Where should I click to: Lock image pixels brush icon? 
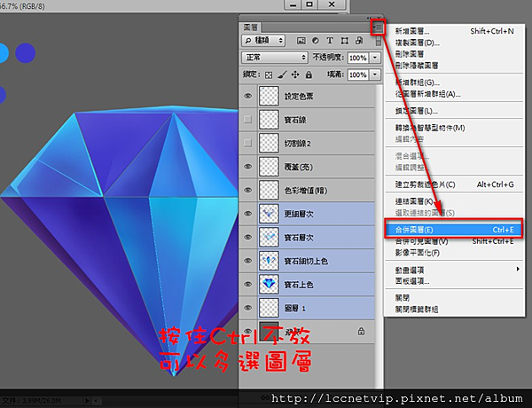point(282,75)
